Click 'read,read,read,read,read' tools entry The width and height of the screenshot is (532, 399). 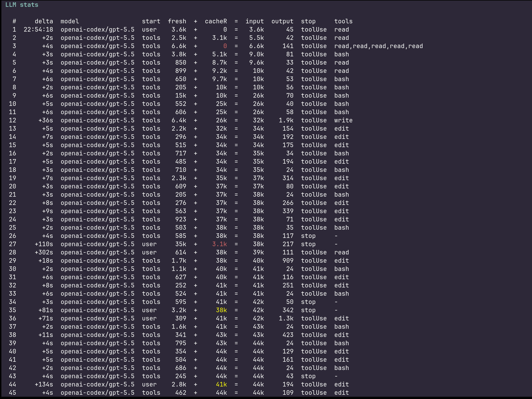(x=378, y=46)
